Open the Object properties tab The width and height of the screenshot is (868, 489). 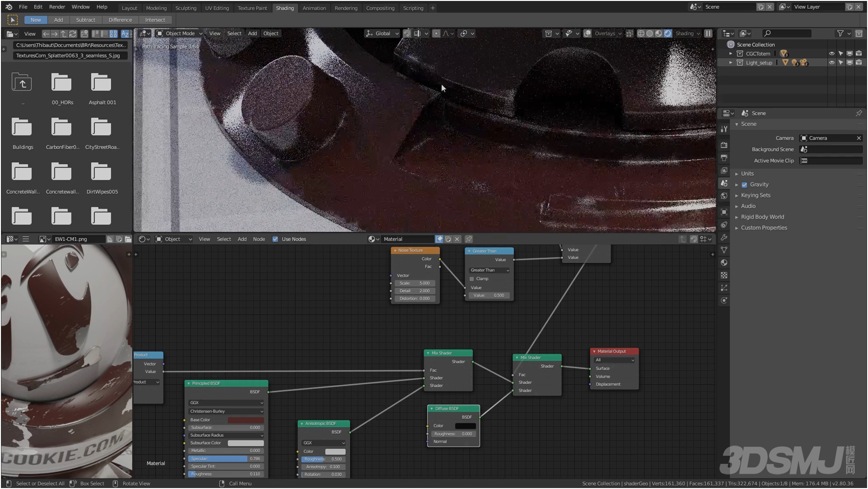pos(724,212)
